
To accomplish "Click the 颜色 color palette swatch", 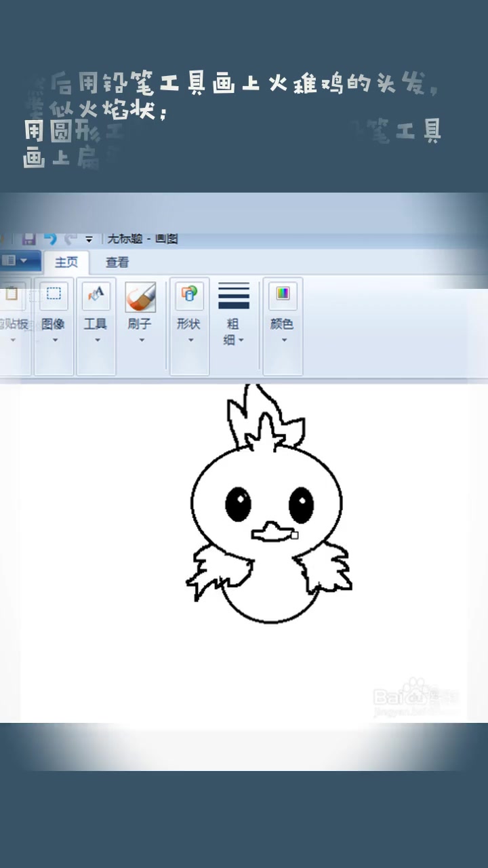I will point(282,294).
